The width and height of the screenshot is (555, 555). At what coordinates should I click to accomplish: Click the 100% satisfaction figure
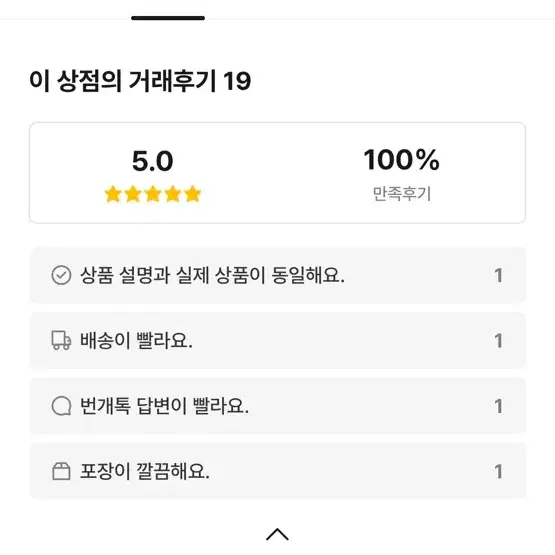point(401,160)
